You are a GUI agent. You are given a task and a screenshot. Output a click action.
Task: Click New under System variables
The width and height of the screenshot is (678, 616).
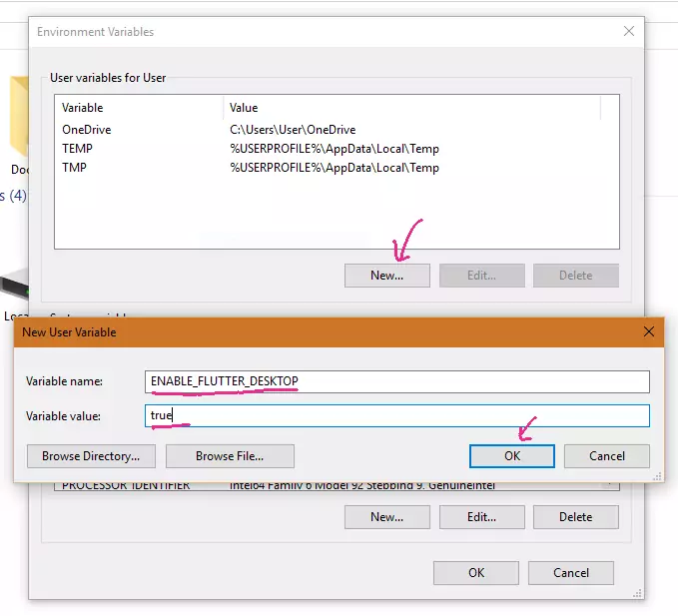click(387, 517)
